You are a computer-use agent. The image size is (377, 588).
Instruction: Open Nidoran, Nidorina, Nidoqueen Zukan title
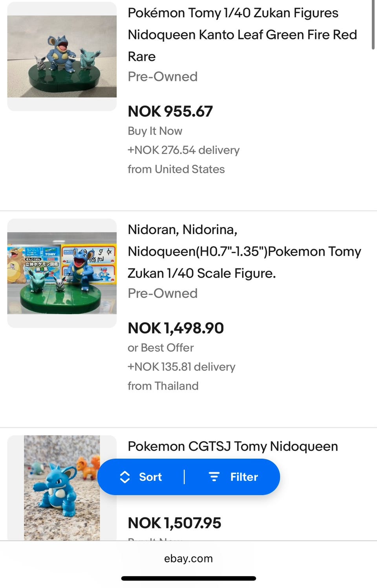[x=244, y=251]
